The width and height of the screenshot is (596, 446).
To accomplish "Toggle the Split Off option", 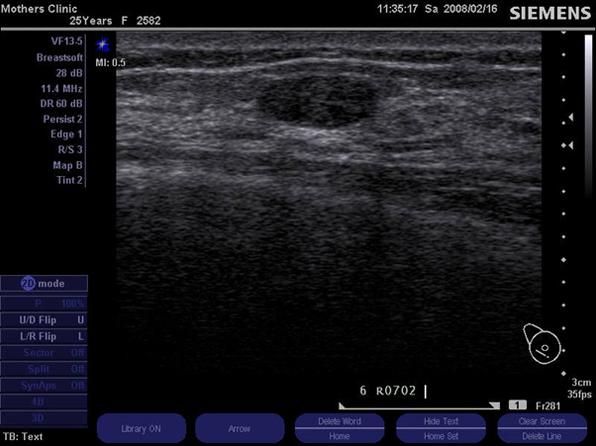I will point(44,369).
